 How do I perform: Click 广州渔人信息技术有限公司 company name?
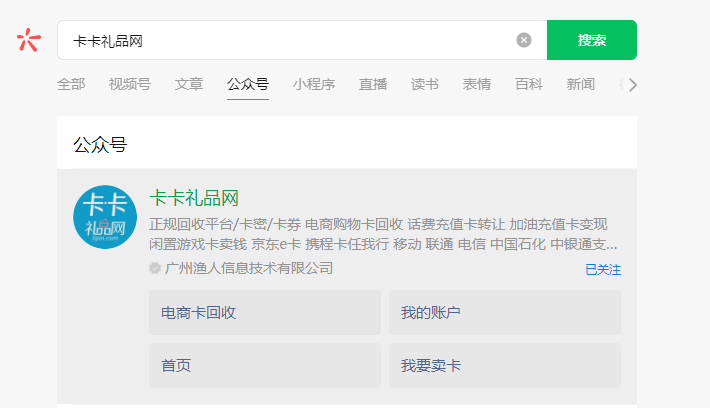click(249, 268)
